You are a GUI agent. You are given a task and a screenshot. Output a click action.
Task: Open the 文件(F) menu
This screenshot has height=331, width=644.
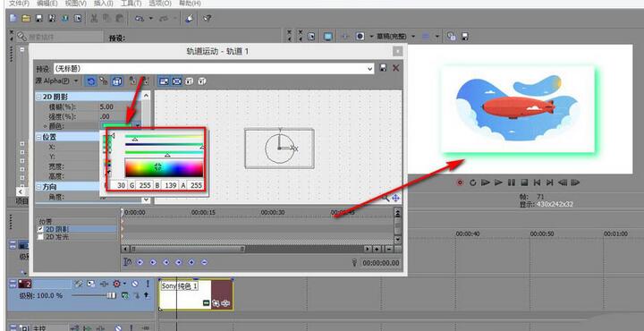coord(20,4)
